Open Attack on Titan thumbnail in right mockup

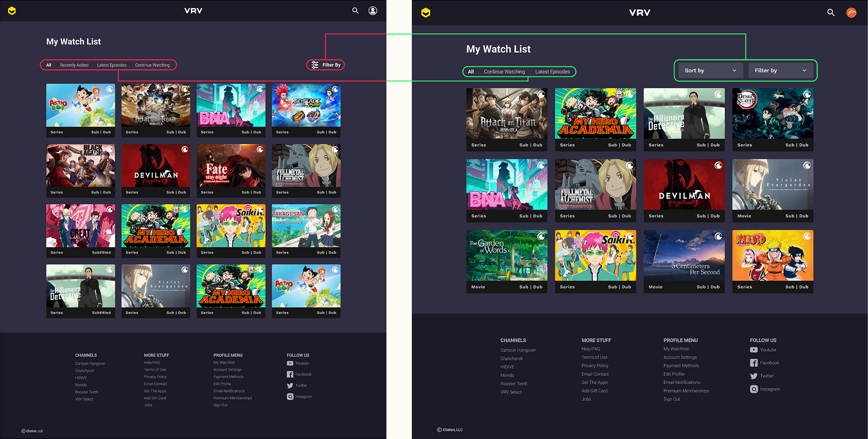[x=507, y=114]
